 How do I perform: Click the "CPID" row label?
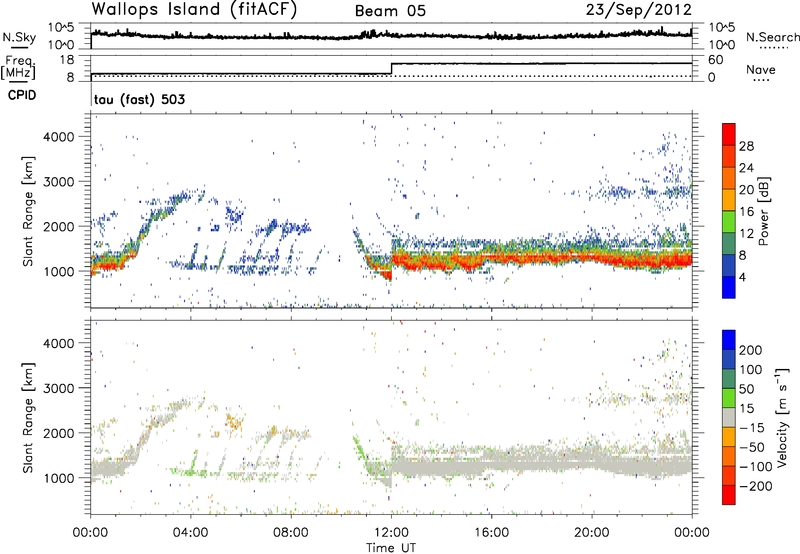[x=22, y=95]
